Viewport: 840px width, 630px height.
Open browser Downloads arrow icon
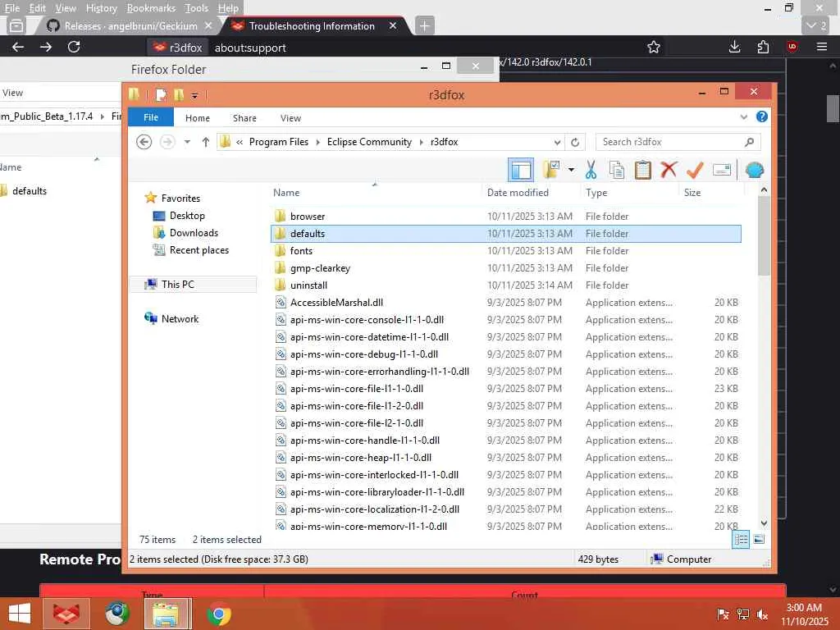[x=735, y=47]
